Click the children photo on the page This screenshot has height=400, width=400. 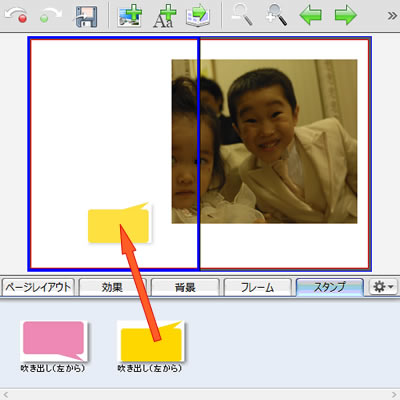click(x=264, y=141)
